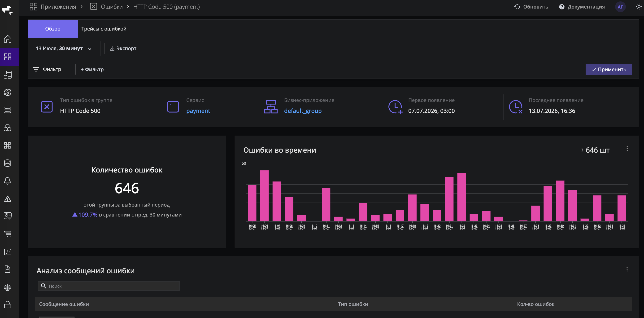Open the bell notifications icon in sidebar
This screenshot has width=644, height=318.
click(8, 181)
